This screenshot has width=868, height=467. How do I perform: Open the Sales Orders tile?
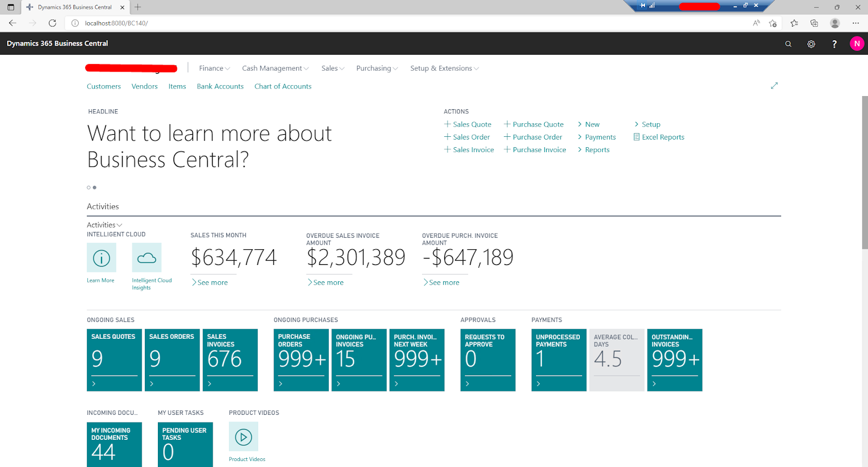(x=172, y=360)
